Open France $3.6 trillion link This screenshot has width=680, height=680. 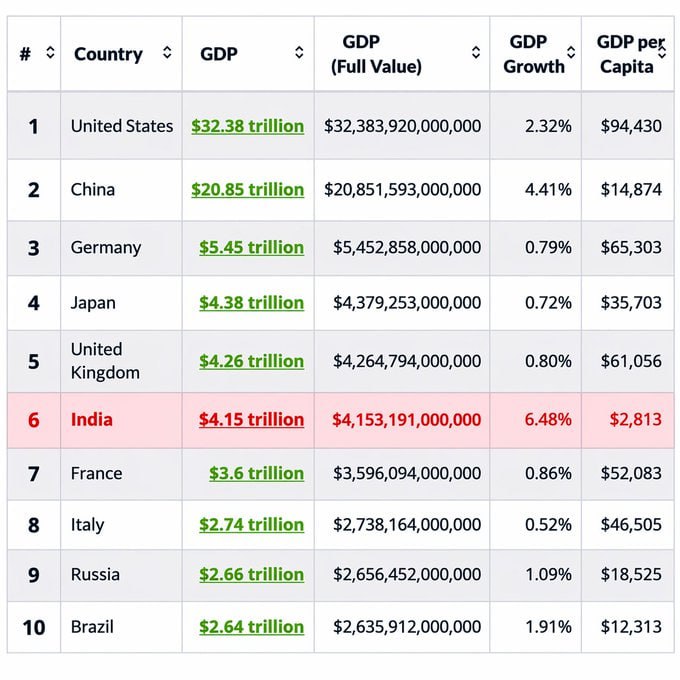pyautogui.click(x=256, y=473)
